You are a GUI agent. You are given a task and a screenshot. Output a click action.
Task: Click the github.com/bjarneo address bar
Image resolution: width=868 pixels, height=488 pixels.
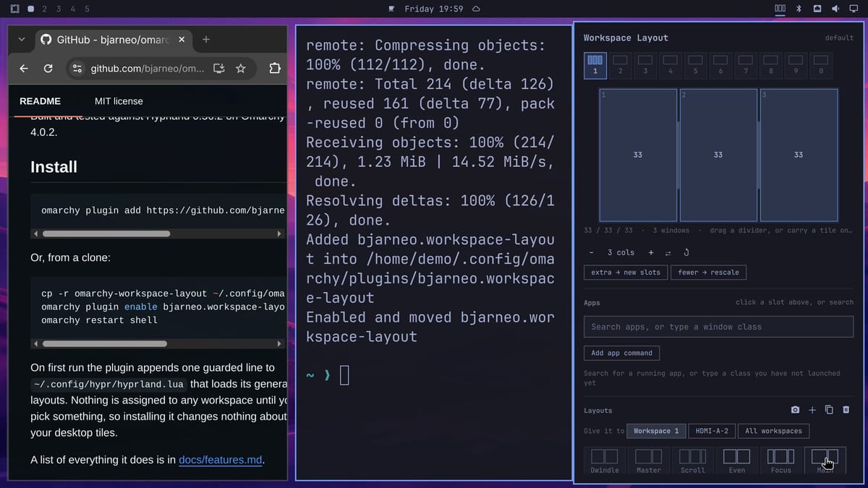[x=147, y=69]
